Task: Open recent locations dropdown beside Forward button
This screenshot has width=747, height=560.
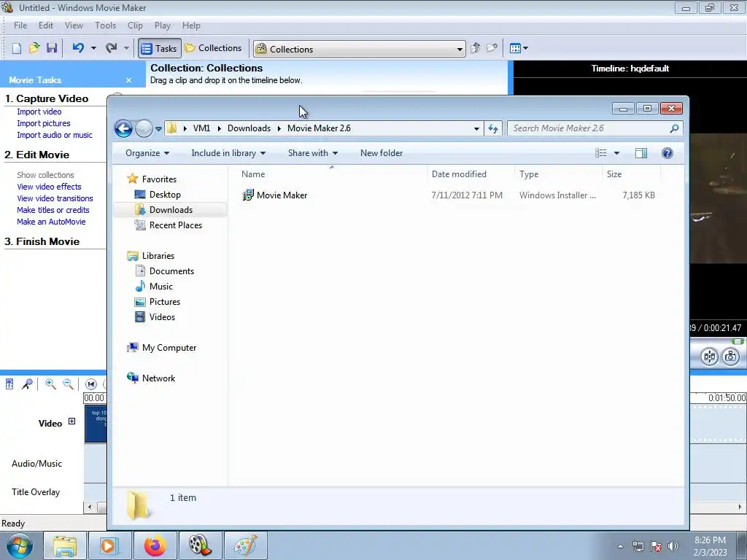Action: (x=158, y=128)
